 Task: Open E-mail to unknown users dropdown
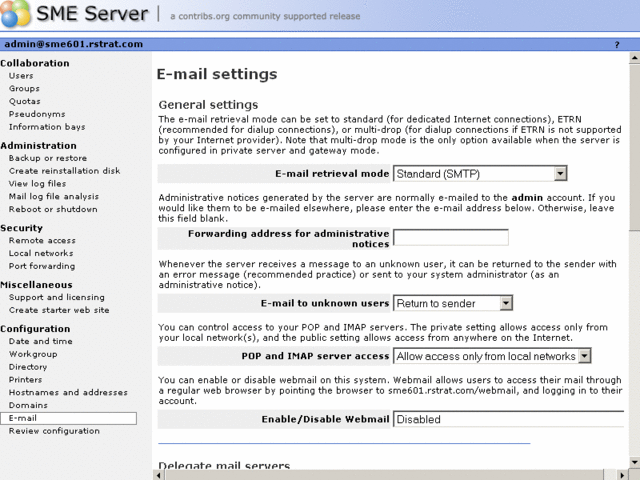click(453, 303)
